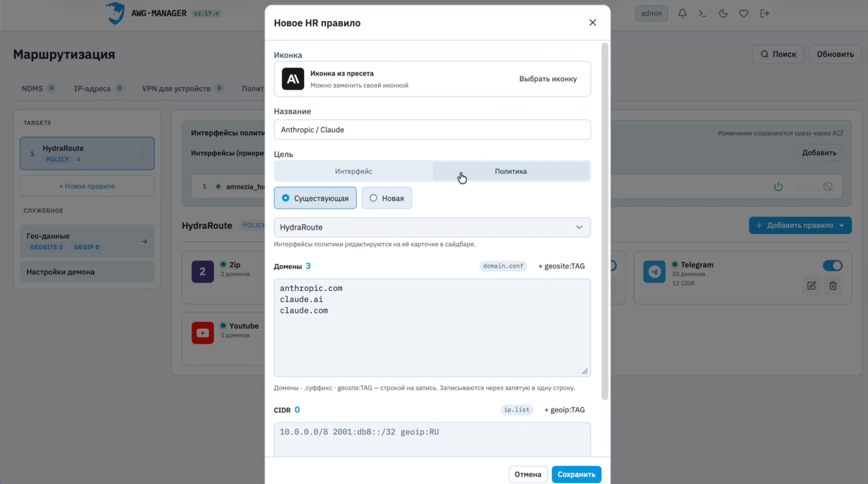
Task: Click the Обновить refresh button
Action: click(x=835, y=54)
